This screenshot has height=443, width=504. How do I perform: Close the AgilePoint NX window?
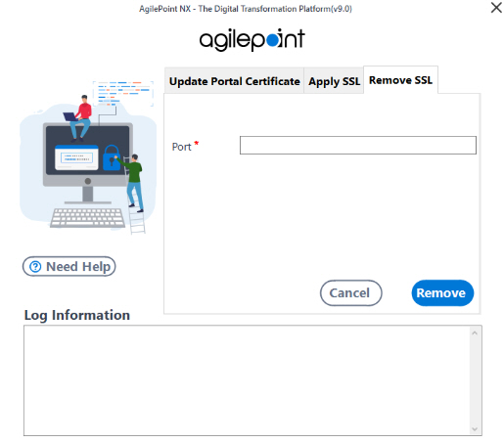(x=496, y=8)
